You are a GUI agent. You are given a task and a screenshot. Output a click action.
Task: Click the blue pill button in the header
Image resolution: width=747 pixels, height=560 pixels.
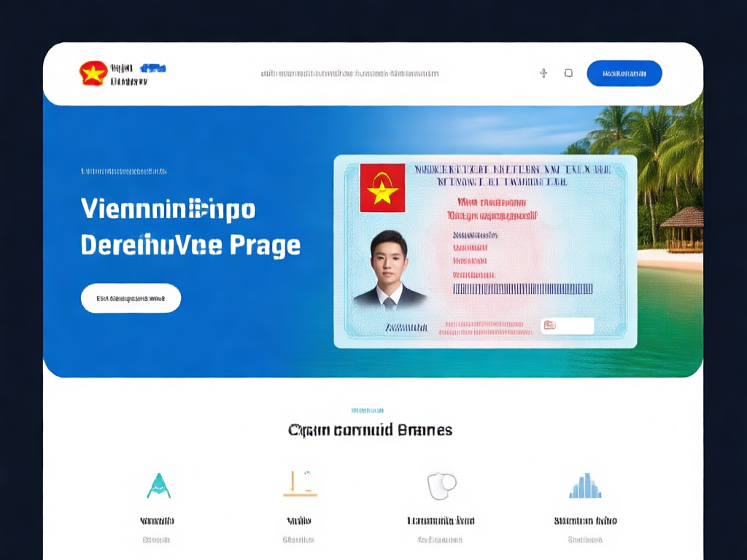(624, 74)
